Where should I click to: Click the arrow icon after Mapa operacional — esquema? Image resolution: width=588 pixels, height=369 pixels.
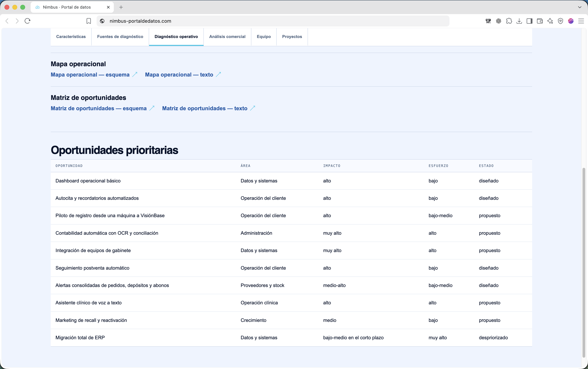(x=135, y=74)
